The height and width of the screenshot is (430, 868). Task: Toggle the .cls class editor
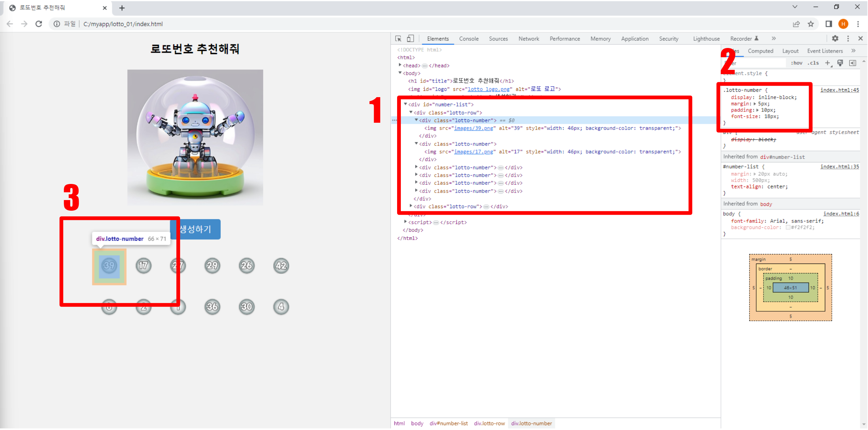click(x=813, y=63)
